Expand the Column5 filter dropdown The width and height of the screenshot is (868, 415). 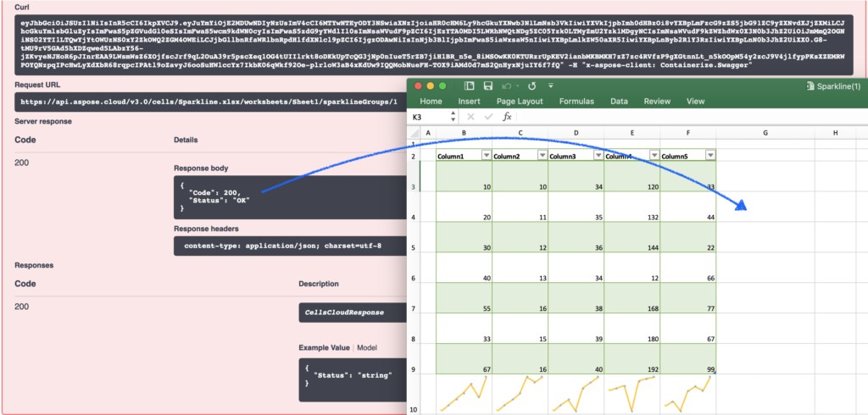709,155
